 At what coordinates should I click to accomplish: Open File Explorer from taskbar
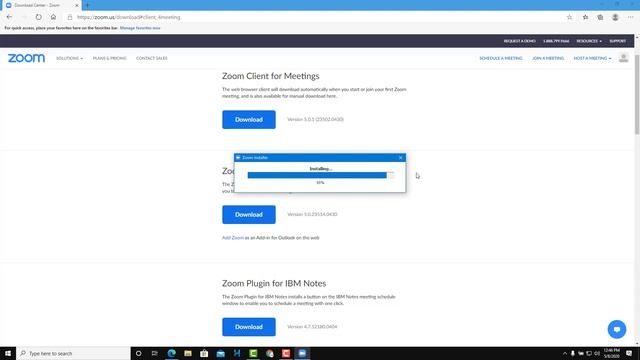[188, 353]
